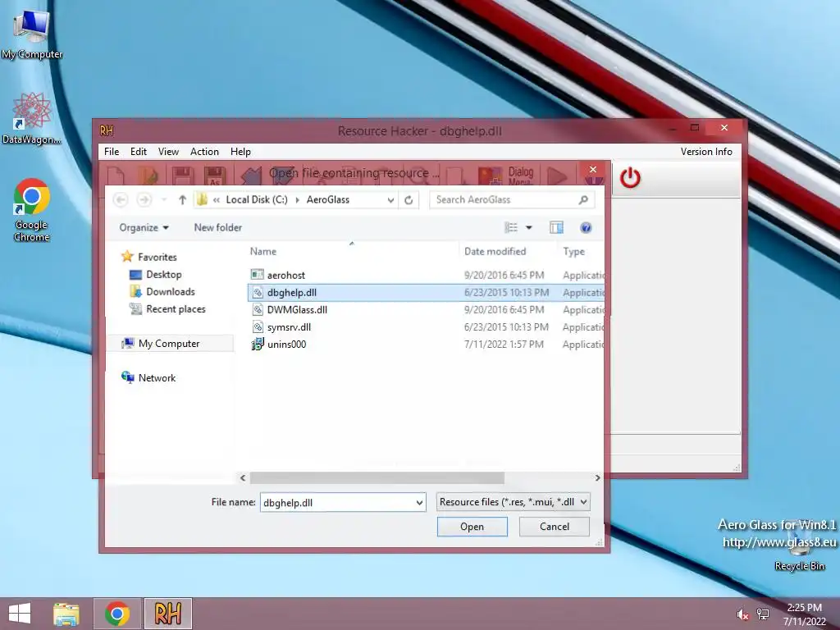The image size is (840, 630).
Task: Open the Windows Start button
Action: (x=20, y=614)
